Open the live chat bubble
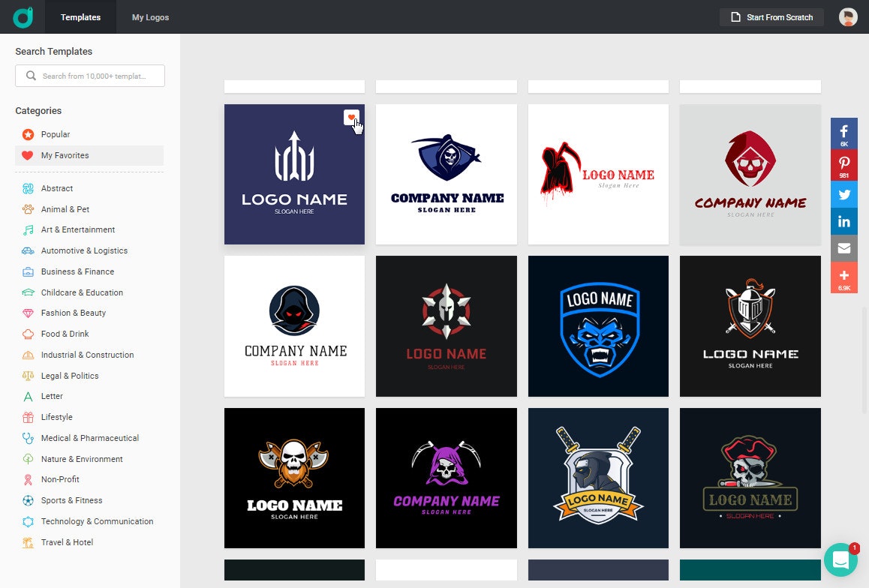The width and height of the screenshot is (869, 588). [x=840, y=559]
